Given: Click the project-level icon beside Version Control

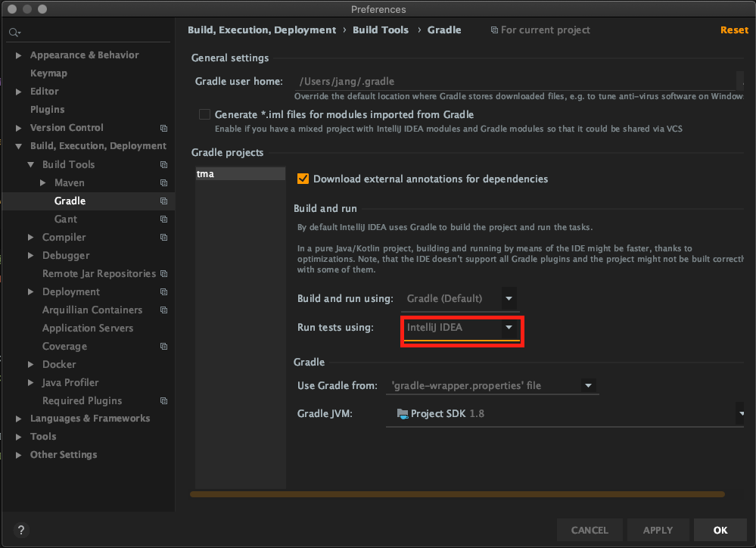Looking at the screenshot, I should tap(164, 129).
